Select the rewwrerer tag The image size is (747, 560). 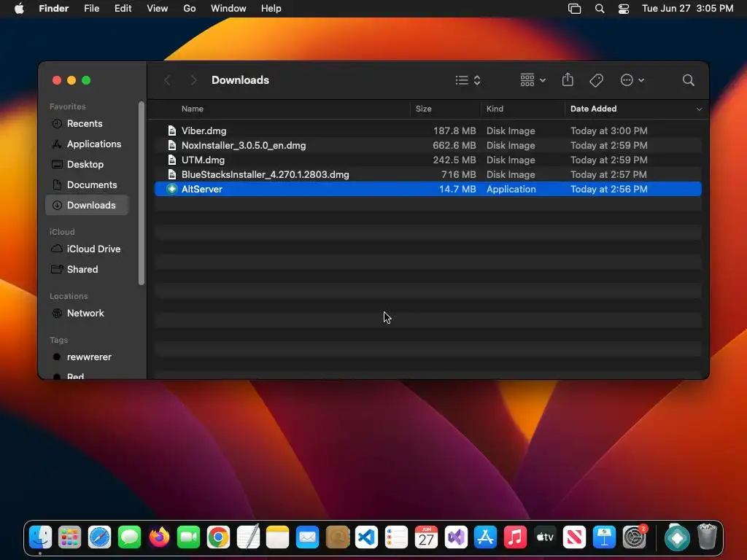(x=88, y=357)
